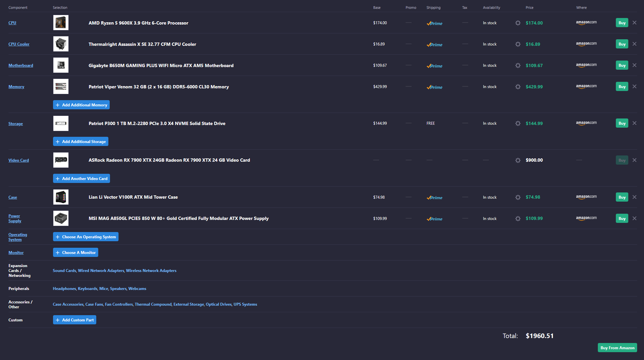Add additional storage to the build
Viewport: 644px width, 360px height.
(x=81, y=141)
